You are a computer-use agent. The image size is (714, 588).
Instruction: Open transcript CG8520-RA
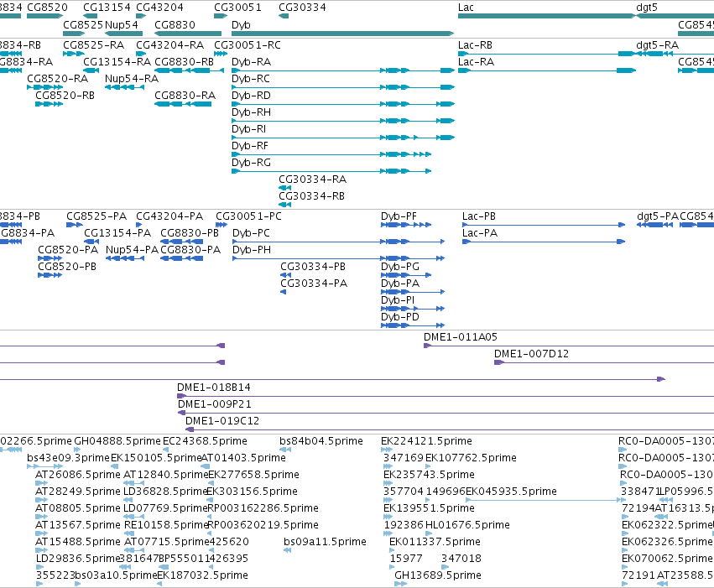57,79
